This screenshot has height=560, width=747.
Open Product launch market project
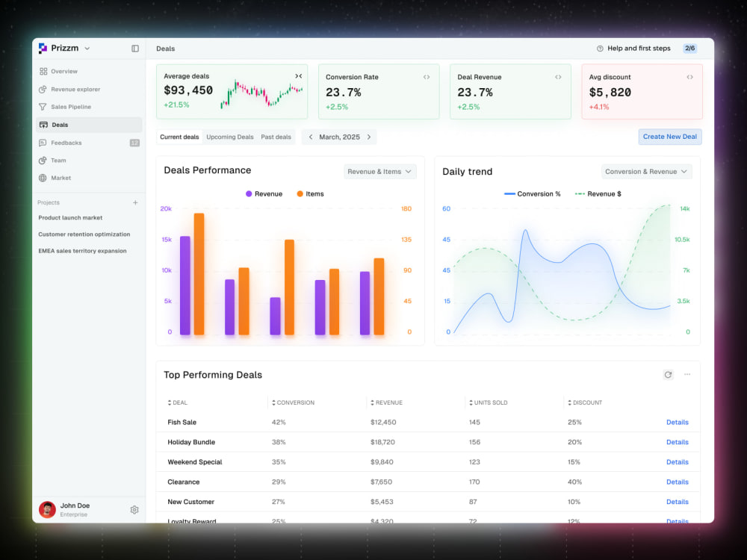(x=70, y=217)
